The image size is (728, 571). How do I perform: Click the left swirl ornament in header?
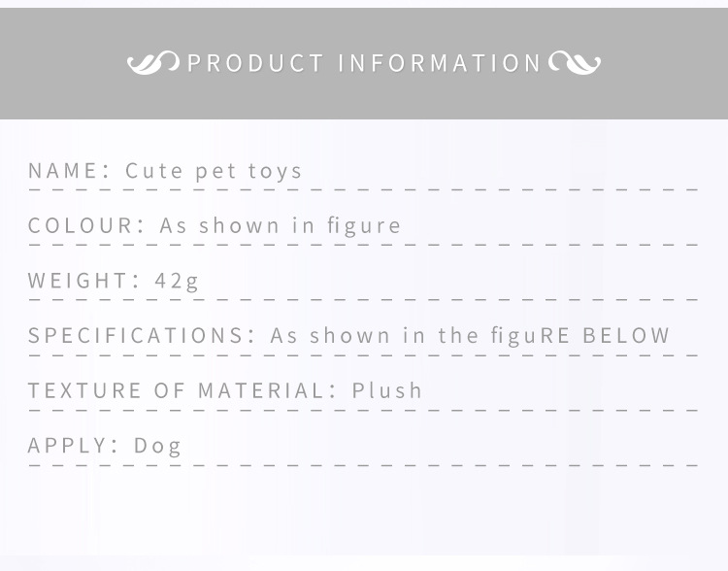point(152,63)
